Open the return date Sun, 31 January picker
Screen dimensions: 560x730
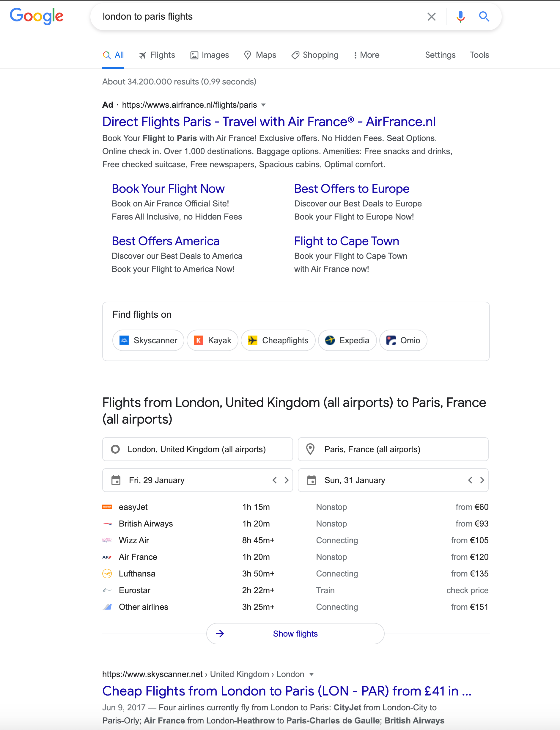pyautogui.click(x=393, y=480)
